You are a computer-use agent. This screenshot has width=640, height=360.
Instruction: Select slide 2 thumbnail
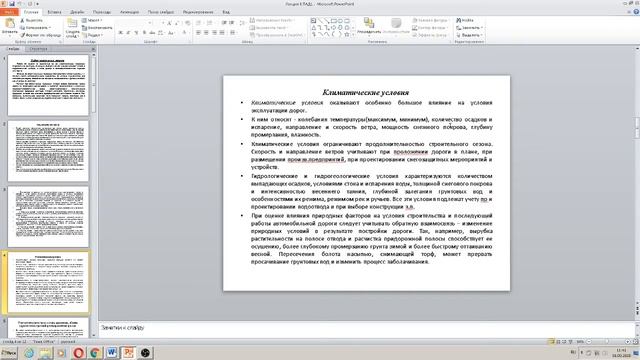coord(48,151)
